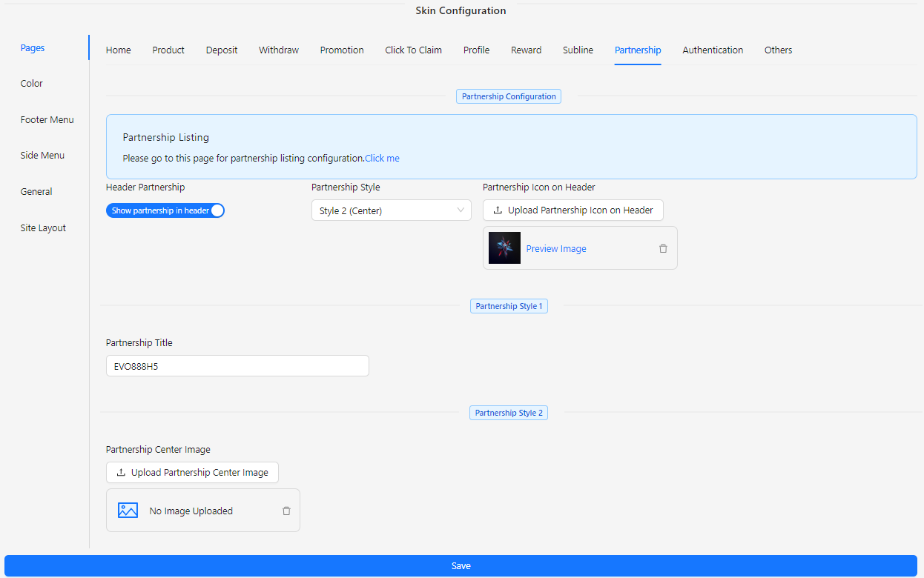Open the General settings section
Image resolution: width=924 pixels, height=578 pixels.
point(36,192)
